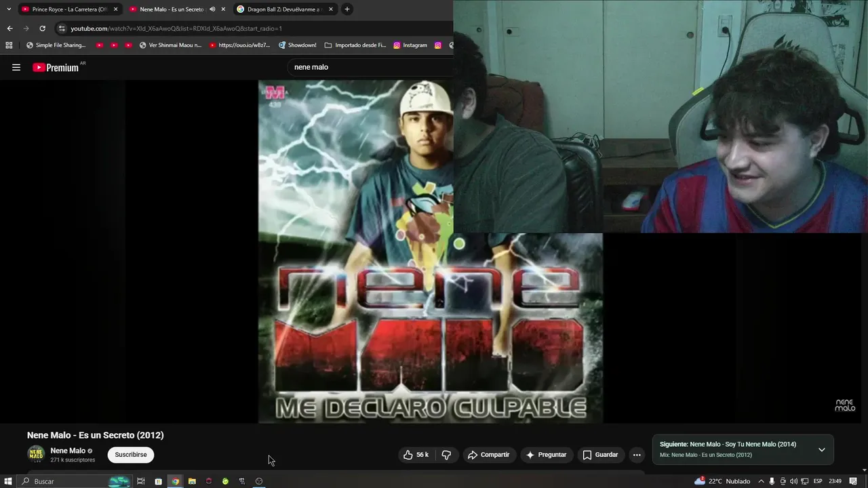Open a new browser tab
The image size is (868, 488).
pyautogui.click(x=347, y=9)
